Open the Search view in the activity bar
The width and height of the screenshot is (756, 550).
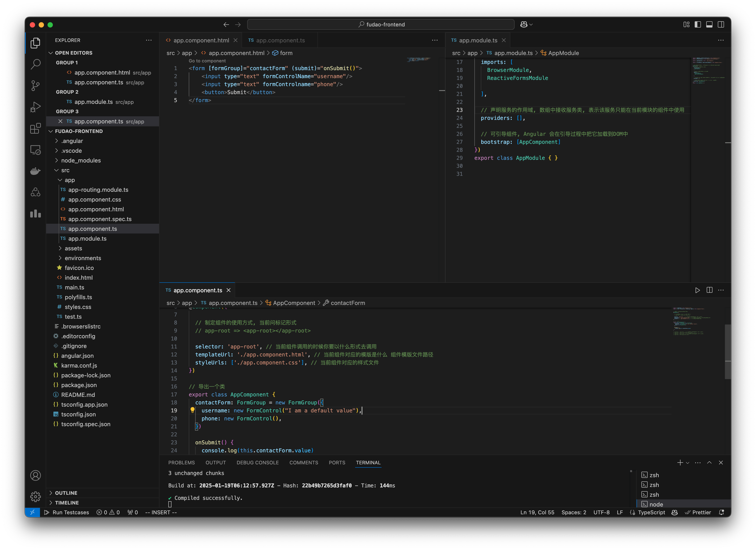[35, 64]
